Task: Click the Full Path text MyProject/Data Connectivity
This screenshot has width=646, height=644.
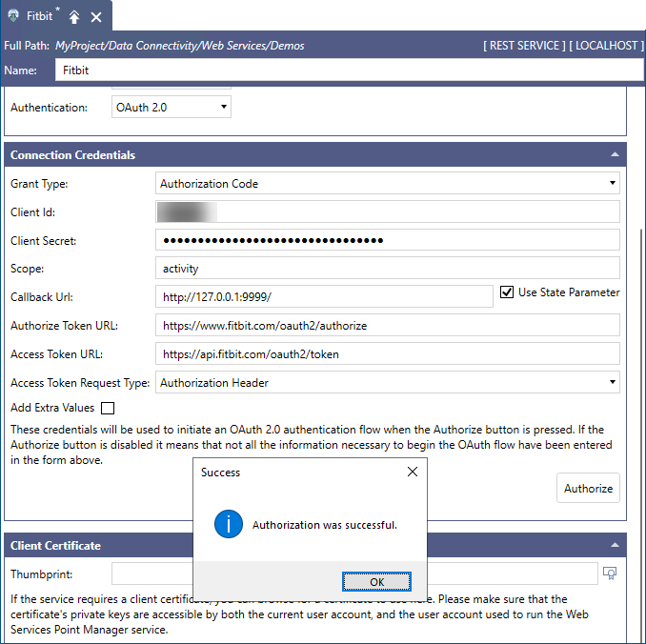Action: (180, 46)
